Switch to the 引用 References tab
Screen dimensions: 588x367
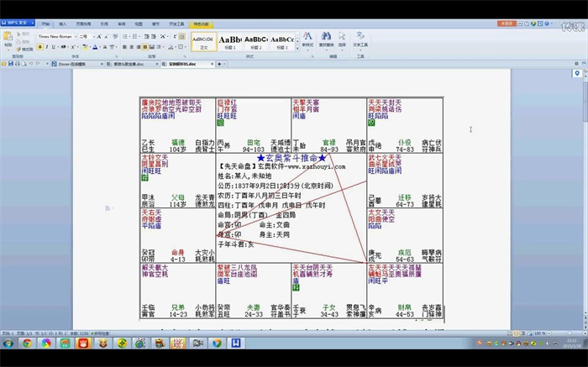[x=104, y=24]
